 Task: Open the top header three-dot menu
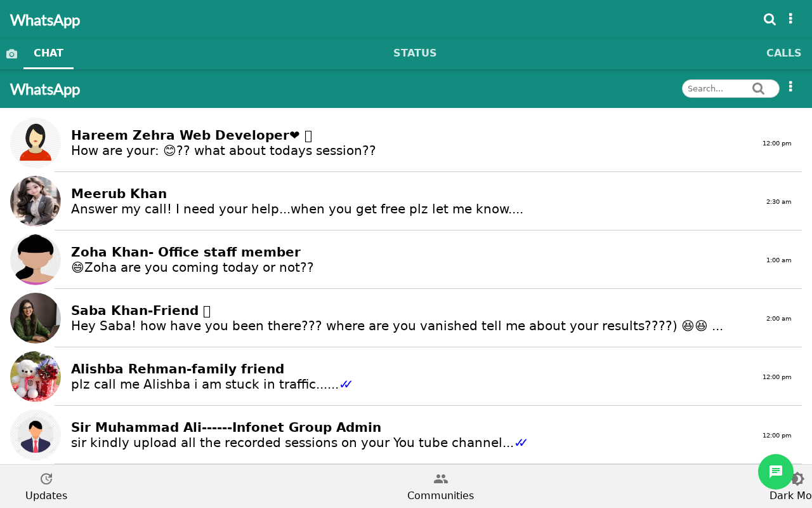tap(790, 18)
